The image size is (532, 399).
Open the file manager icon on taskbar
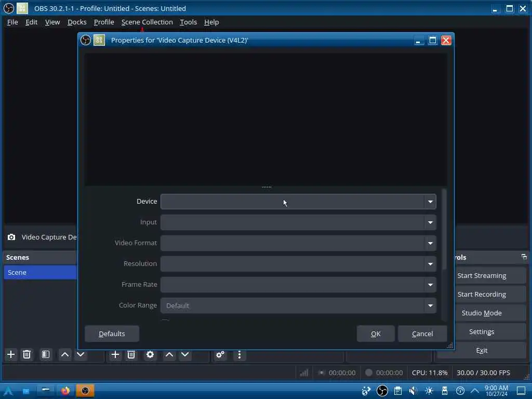[x=26, y=391]
